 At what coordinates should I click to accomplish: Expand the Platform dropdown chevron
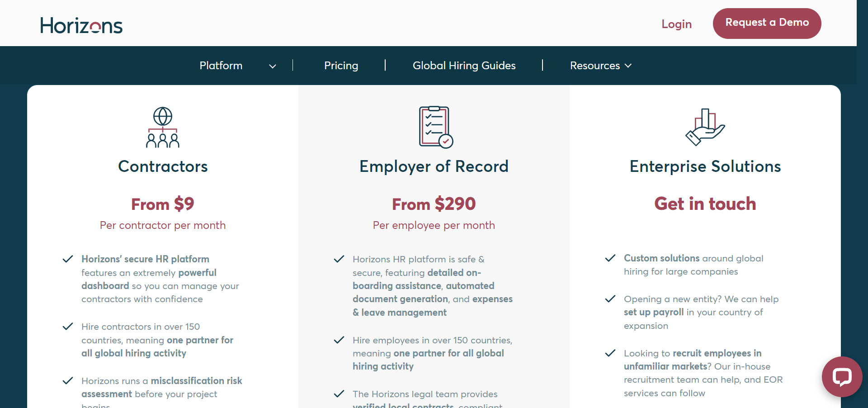273,66
